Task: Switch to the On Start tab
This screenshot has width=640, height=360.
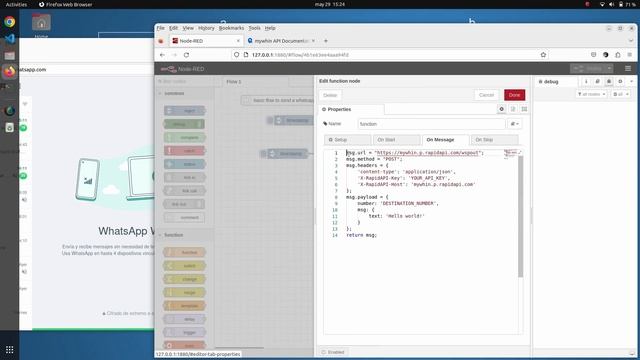Action: click(396, 140)
